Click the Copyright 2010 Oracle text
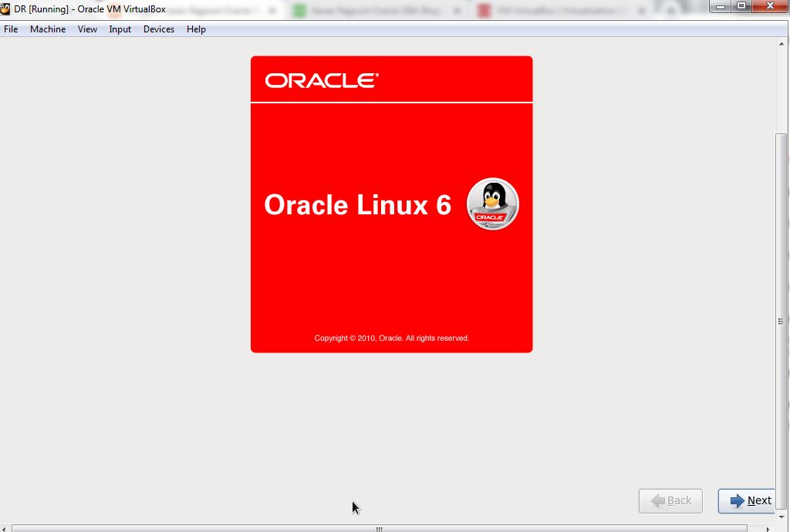This screenshot has height=532, width=790. pyautogui.click(x=391, y=338)
